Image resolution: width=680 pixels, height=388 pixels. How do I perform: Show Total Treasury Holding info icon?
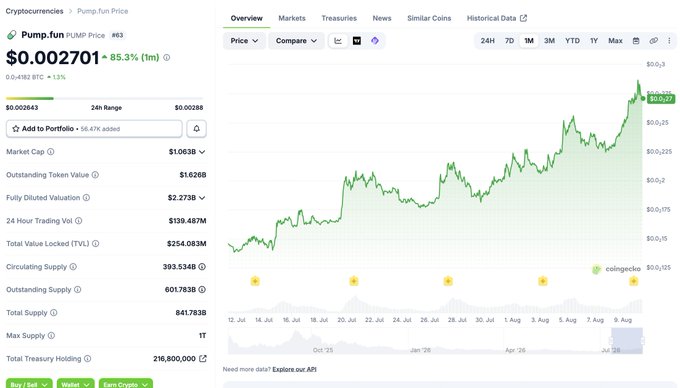(88, 359)
